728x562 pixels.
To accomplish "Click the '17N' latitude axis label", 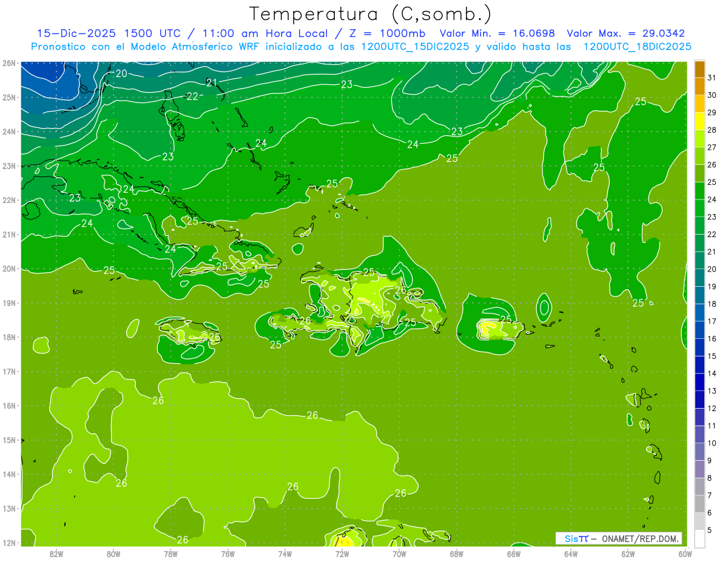I will point(9,371).
